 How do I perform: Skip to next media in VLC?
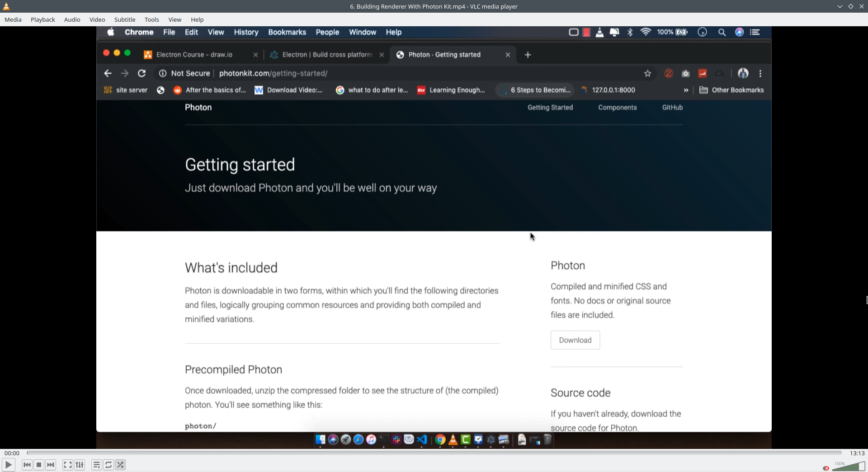(x=51, y=465)
